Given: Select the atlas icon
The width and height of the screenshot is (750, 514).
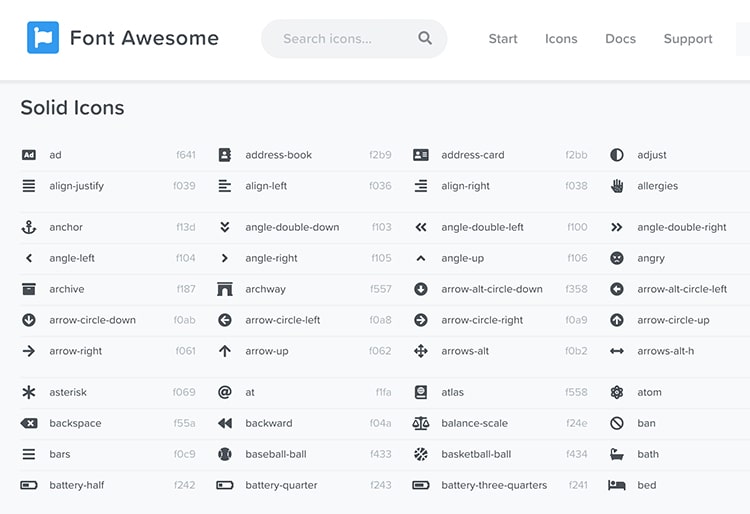Looking at the screenshot, I should (x=421, y=392).
